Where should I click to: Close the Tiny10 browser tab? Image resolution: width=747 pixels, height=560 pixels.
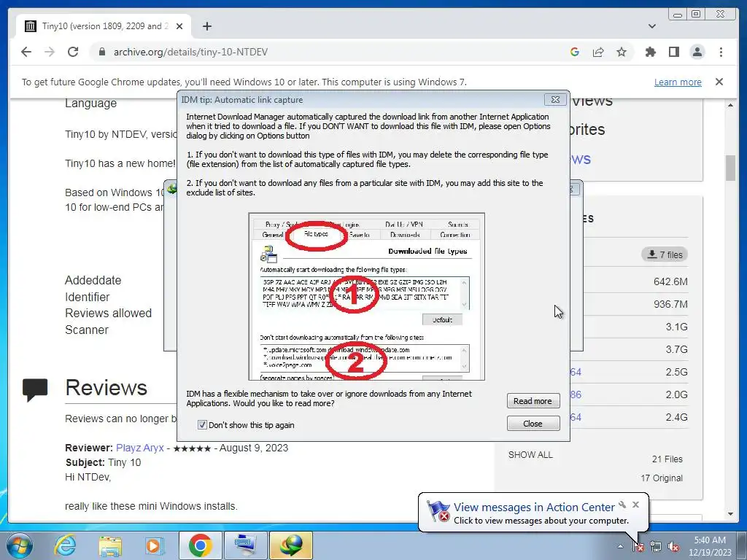tap(179, 26)
